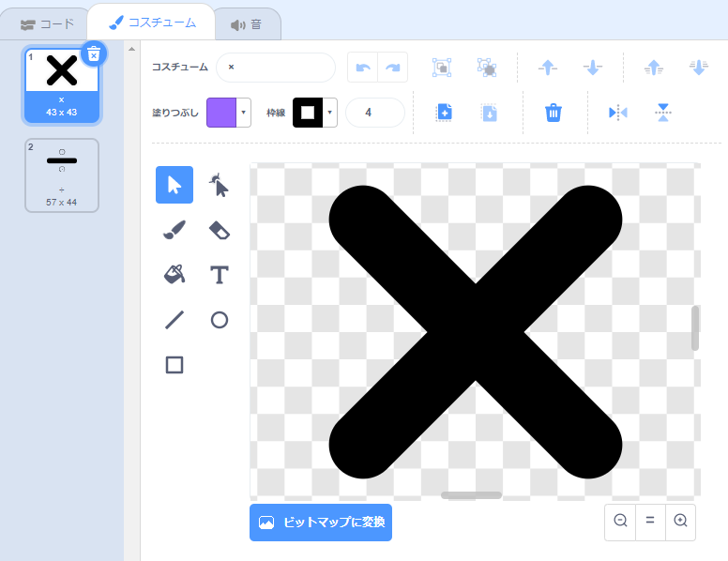Screen dimensions: 728x561
Task: Send selection to back
Action: (699, 68)
